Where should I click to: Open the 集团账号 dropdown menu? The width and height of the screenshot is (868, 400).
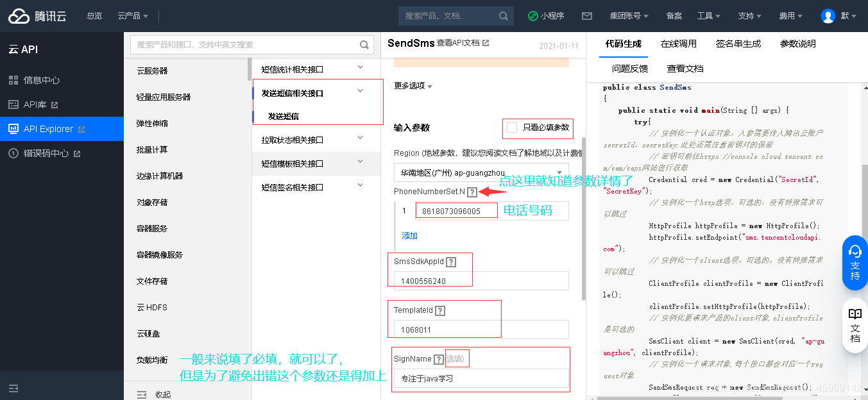click(629, 16)
